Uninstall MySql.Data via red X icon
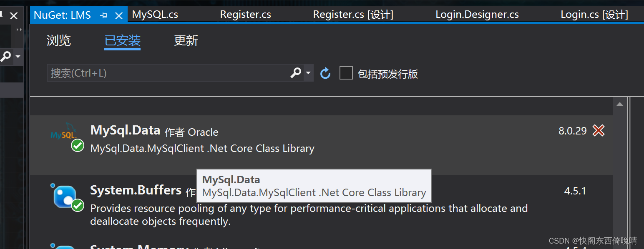This screenshot has height=249, width=644. click(x=599, y=130)
